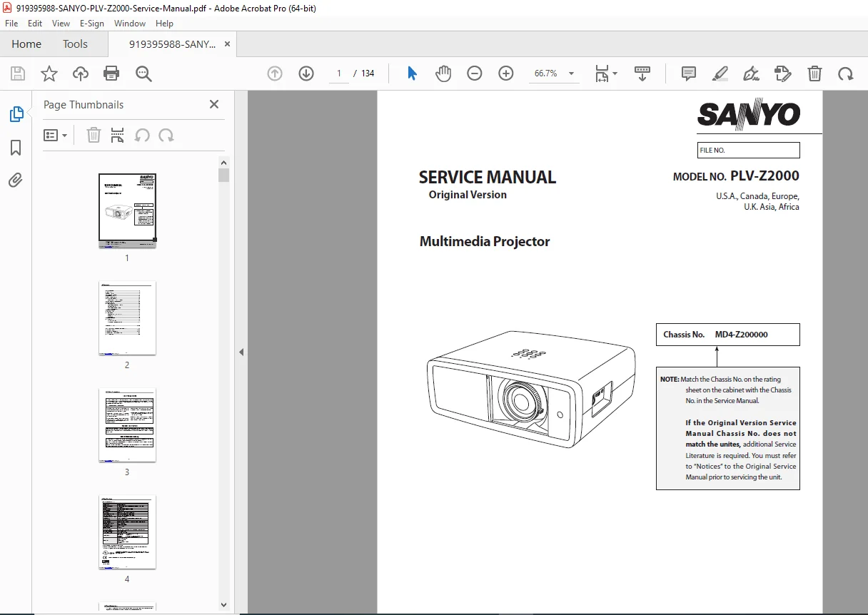Open the Window menu
Screen dimensions: 868x615
click(x=130, y=24)
